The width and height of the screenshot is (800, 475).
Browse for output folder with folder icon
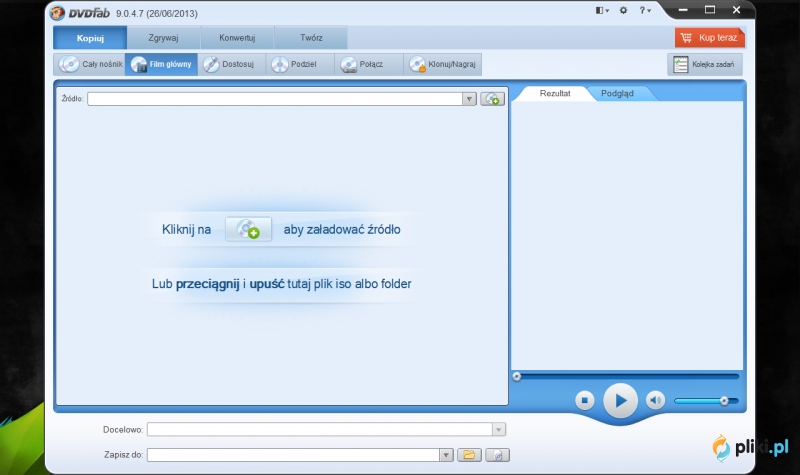(x=469, y=455)
